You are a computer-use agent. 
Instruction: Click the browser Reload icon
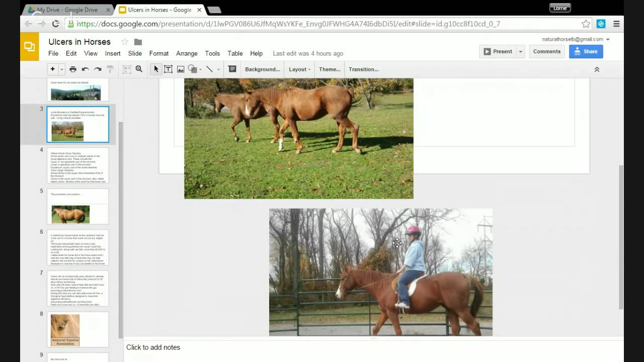(56, 24)
